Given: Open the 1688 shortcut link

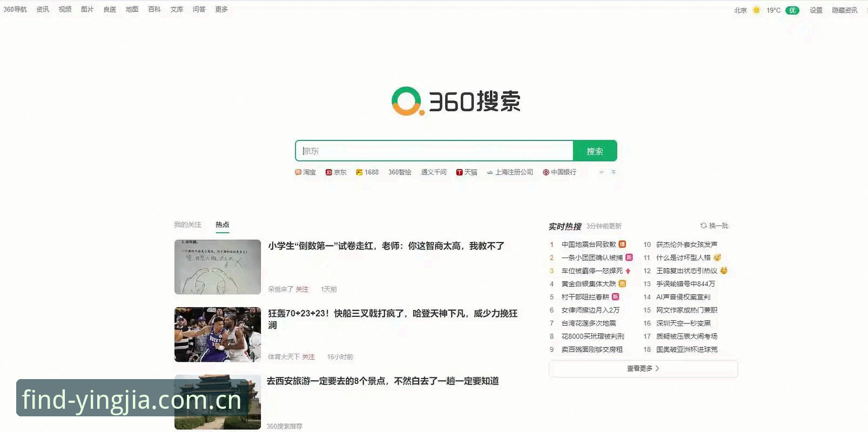Looking at the screenshot, I should [x=367, y=172].
